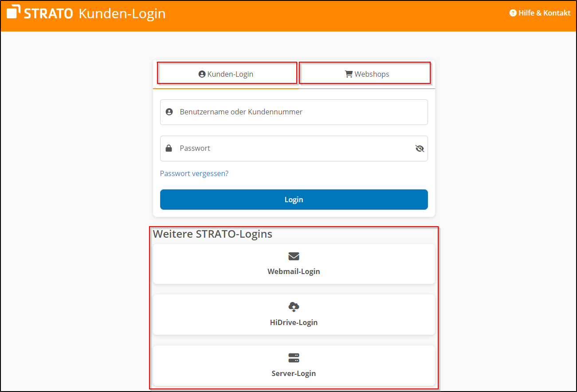This screenshot has width=577, height=392.
Task: Click the padlock icon in password field
Action: [x=169, y=149]
